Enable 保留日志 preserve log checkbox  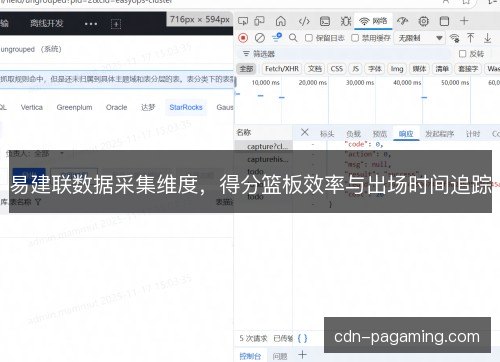click(309, 38)
